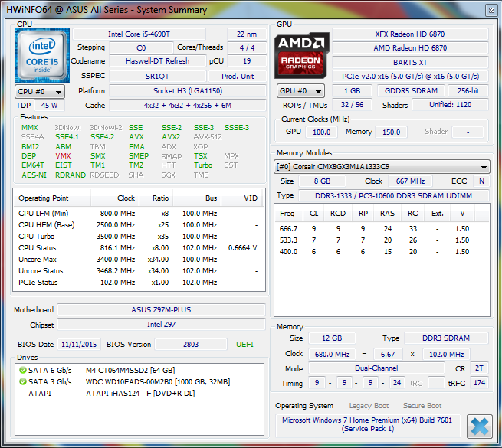Click the RAS column header

[387, 214]
